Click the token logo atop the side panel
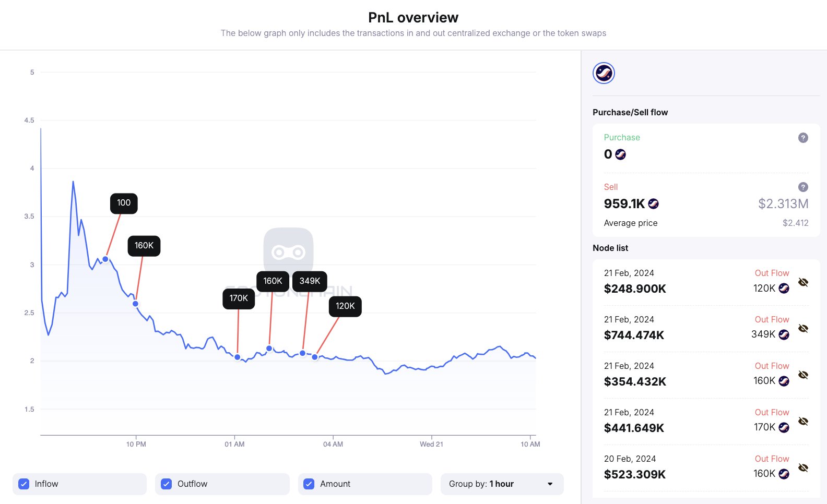 [604, 73]
